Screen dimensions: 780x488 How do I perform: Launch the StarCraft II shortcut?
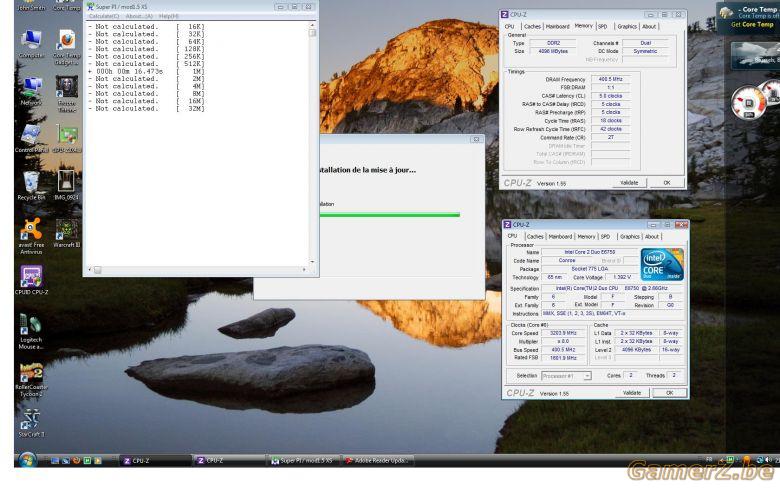point(31,422)
